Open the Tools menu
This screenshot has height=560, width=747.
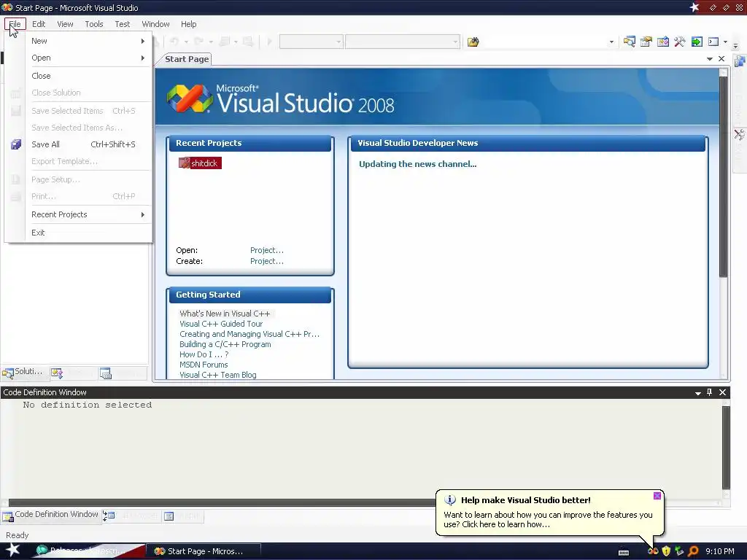point(94,24)
